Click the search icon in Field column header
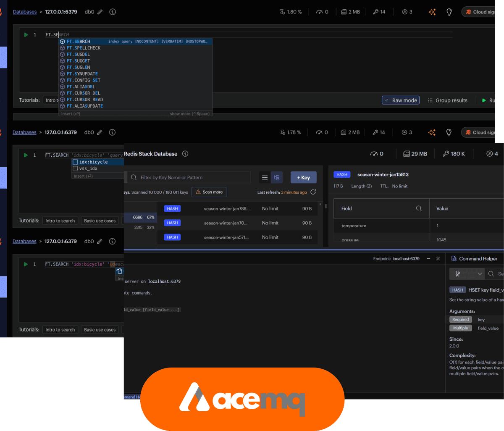Screen dimensions: 504x431 [418, 208]
